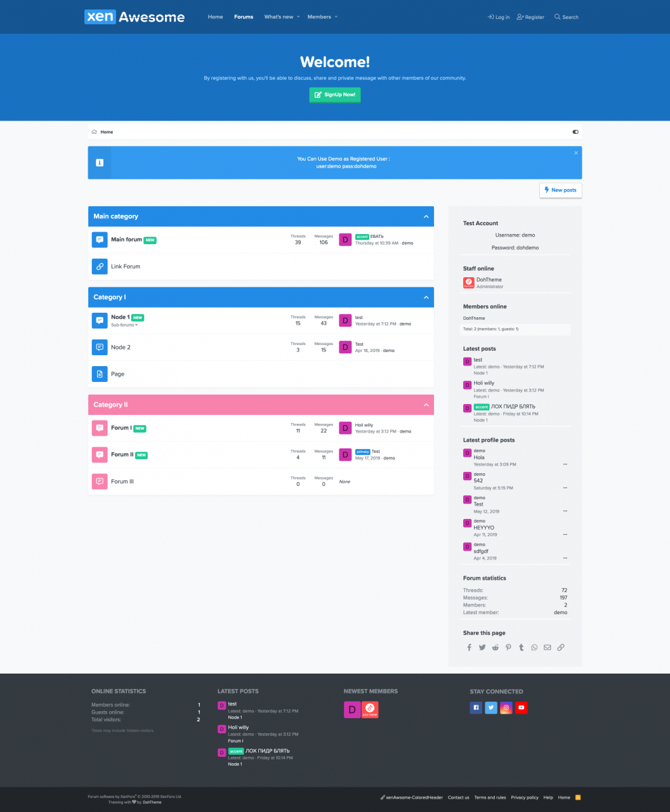Click the New posts button
670x812 pixels.
561,190
